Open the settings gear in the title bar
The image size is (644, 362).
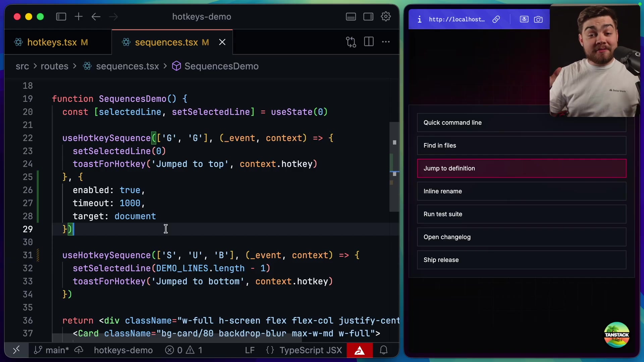(386, 16)
